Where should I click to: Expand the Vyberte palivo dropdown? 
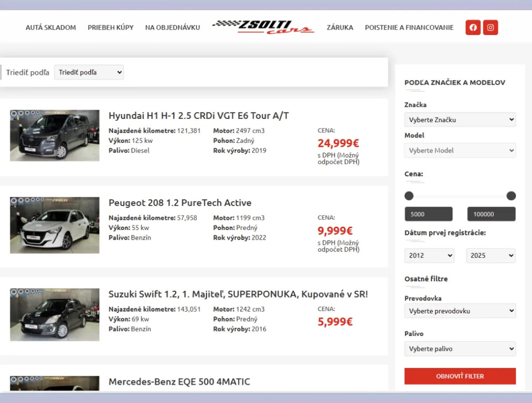tap(460, 349)
